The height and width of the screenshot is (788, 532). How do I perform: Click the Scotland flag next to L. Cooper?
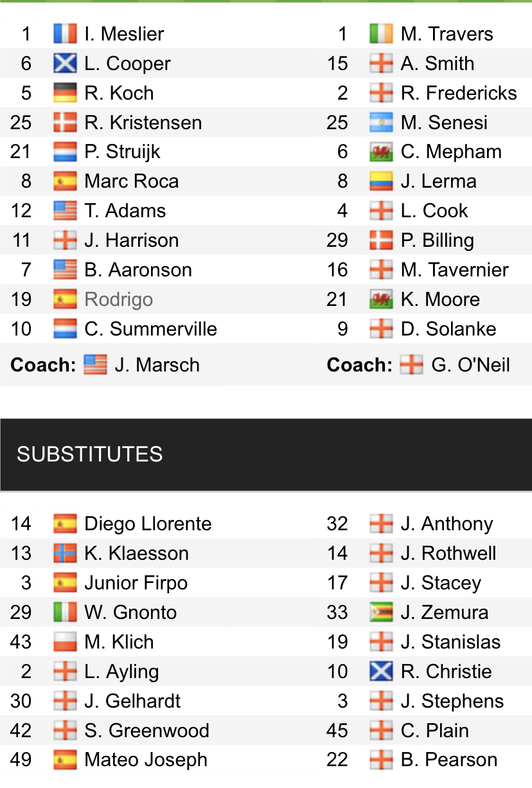click(65, 64)
